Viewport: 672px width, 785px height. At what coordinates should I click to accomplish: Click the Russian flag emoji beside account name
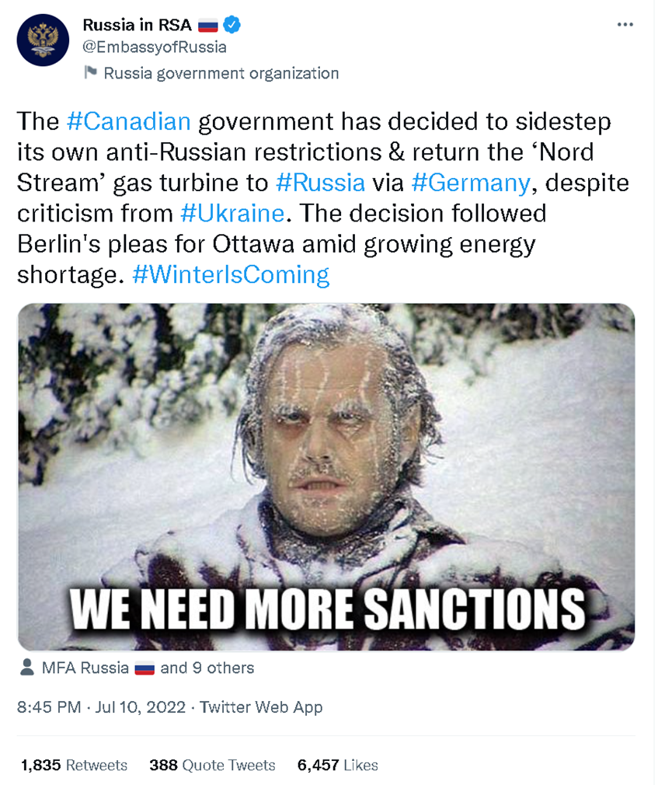tap(207, 26)
